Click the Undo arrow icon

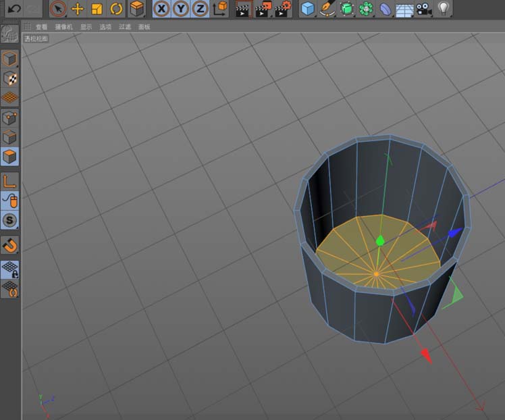[14, 9]
